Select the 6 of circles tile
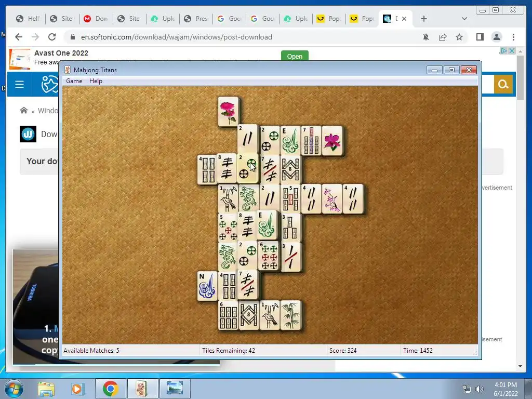Screen dimensions: 532x399 (270, 256)
